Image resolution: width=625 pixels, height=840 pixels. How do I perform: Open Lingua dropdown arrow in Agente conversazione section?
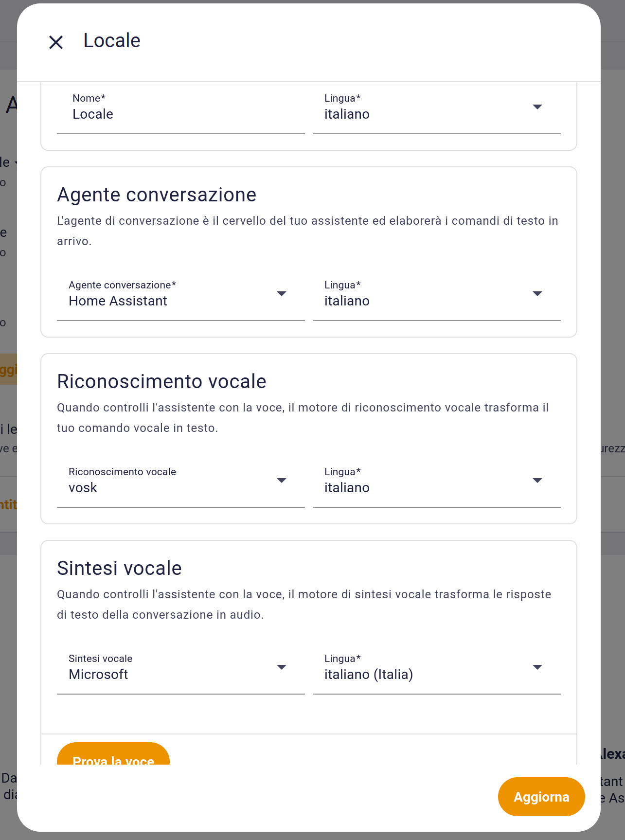(x=537, y=294)
